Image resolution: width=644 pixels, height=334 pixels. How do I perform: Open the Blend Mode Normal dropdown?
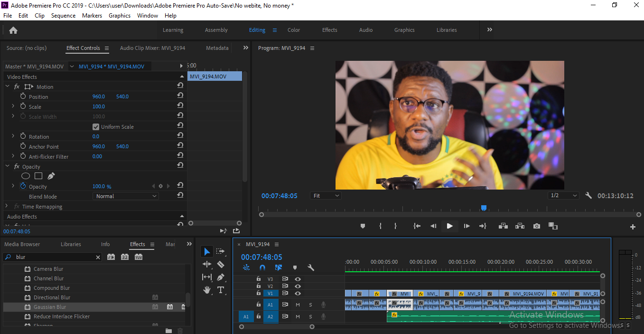click(126, 196)
